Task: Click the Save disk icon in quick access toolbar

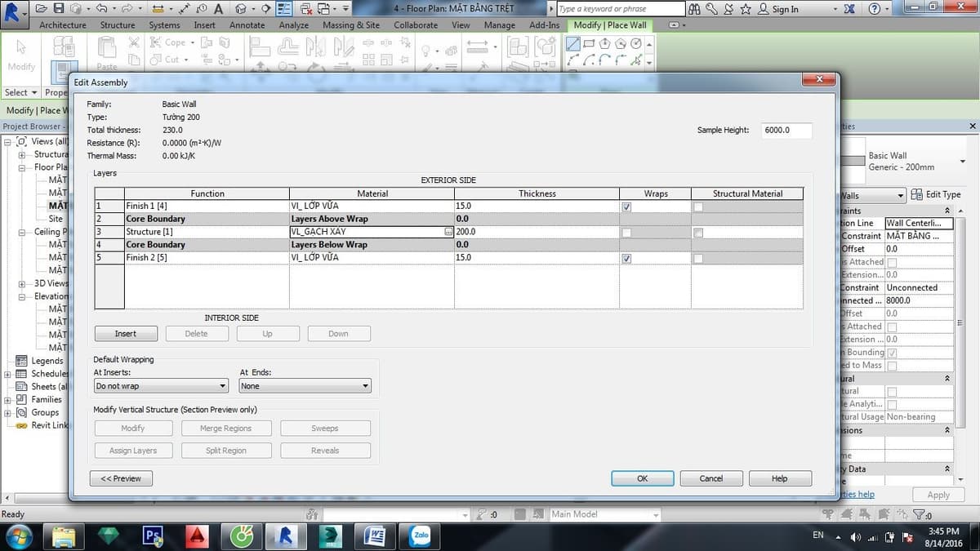Action: click(59, 9)
